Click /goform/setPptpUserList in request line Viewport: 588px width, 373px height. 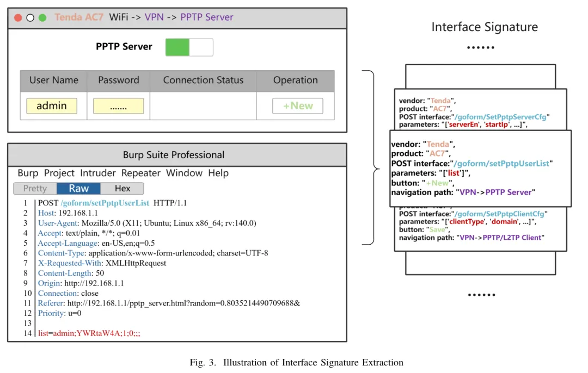(105, 203)
